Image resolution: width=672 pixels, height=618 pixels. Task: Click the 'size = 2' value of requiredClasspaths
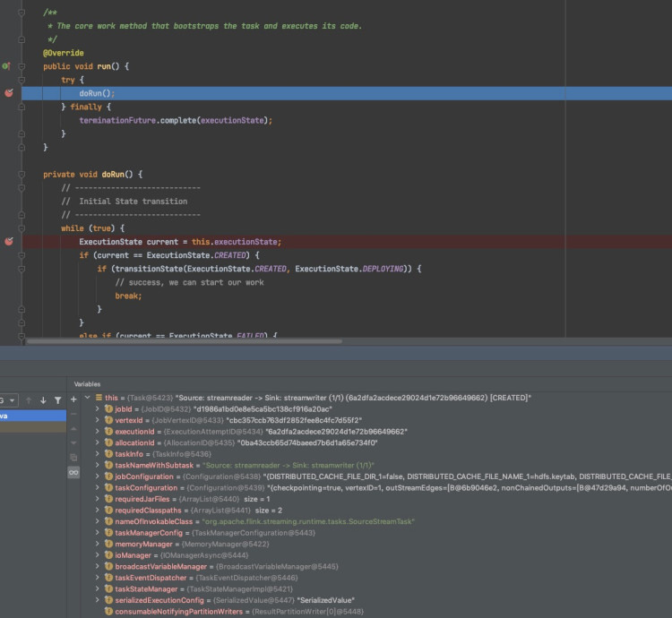269,511
